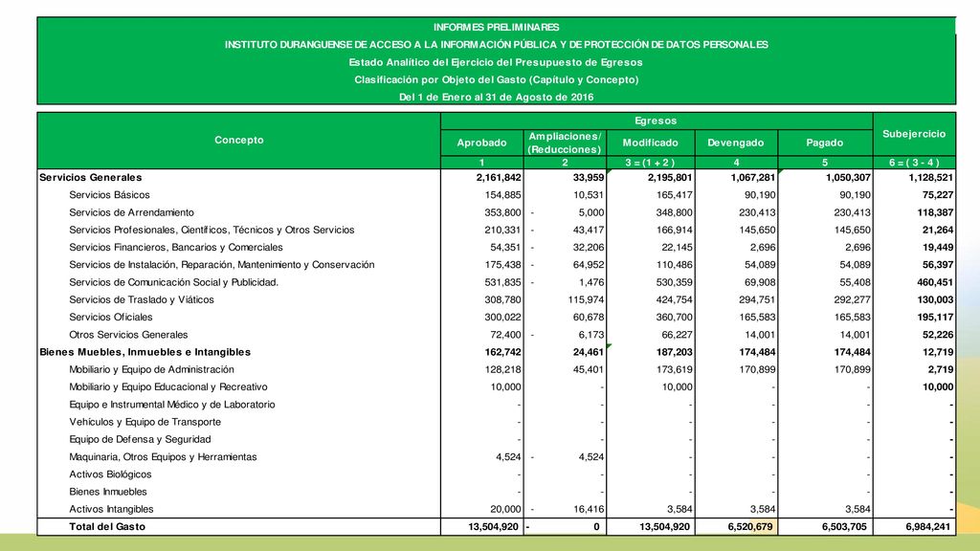Click the 'Servicios Básicos' row label
This screenshot has width=980, height=551.
109,195
